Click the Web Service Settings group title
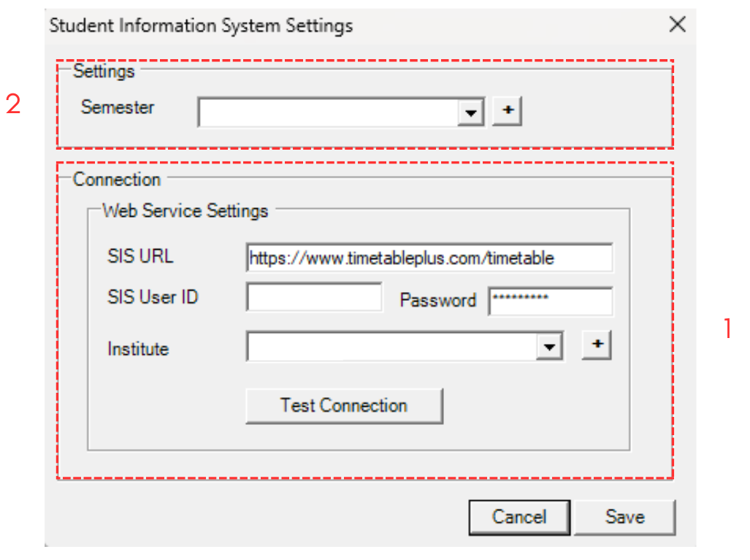The height and width of the screenshot is (560, 750). 185,211
